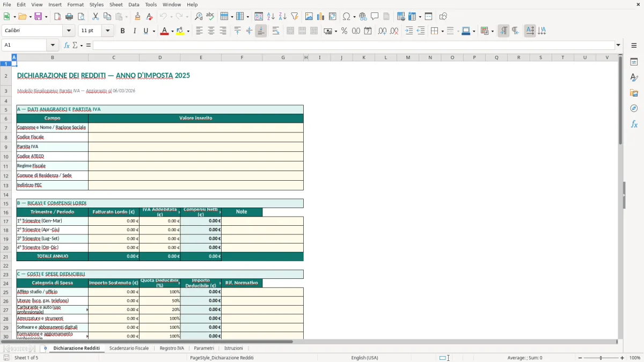
Task: Open the Styles menu
Action: [x=97, y=4]
